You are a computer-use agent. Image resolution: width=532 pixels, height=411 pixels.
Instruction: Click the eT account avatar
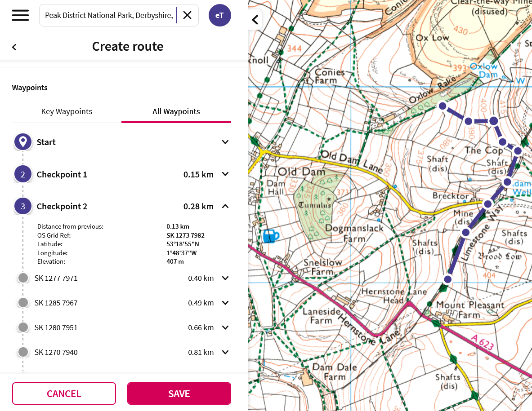[220, 15]
